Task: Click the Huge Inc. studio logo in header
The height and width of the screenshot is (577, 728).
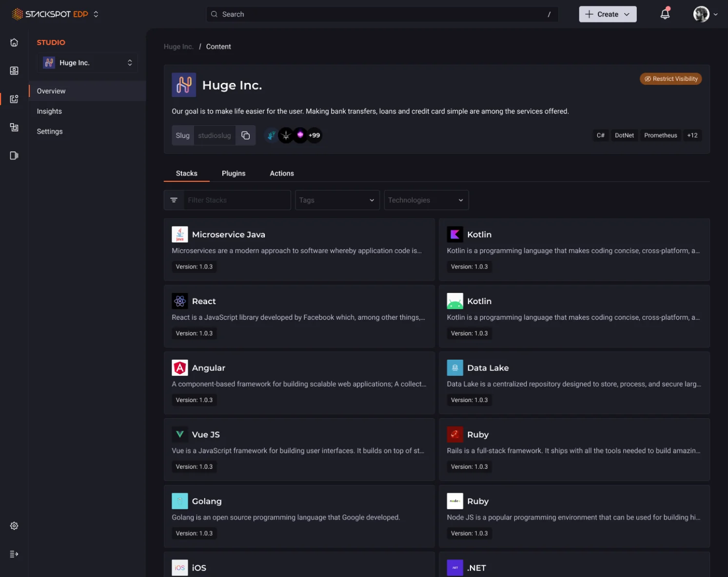Action: 184,85
